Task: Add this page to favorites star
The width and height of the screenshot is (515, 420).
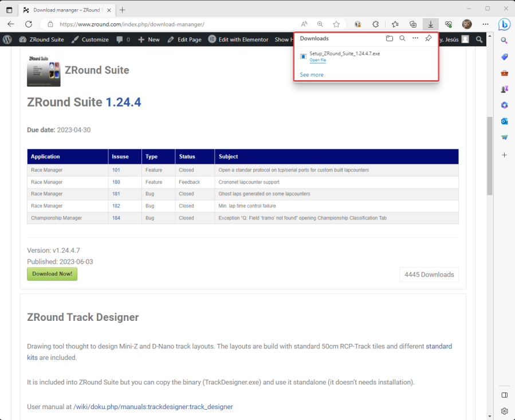Action: [336, 24]
